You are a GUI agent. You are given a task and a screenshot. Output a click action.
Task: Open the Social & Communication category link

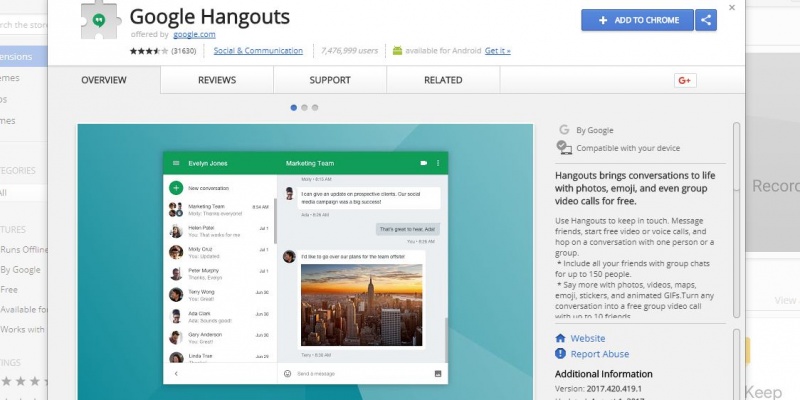[x=258, y=51]
